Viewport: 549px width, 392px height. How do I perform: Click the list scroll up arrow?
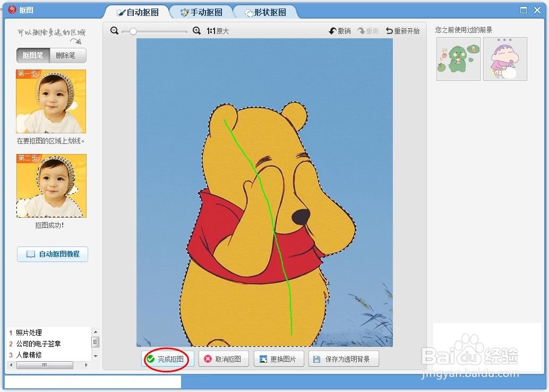96,332
